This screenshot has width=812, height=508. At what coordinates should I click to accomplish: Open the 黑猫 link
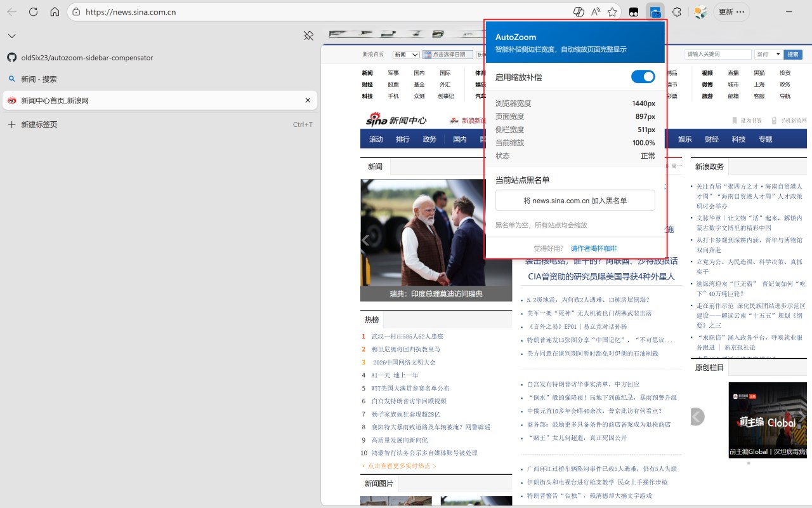tap(759, 73)
